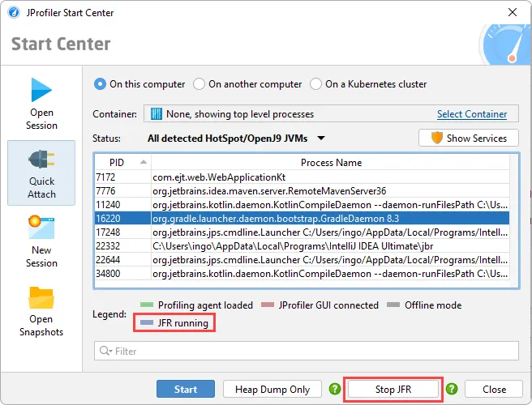532x405 pixels.
Task: Select process 7172 WebApplicationKt row
Action: tap(302, 177)
